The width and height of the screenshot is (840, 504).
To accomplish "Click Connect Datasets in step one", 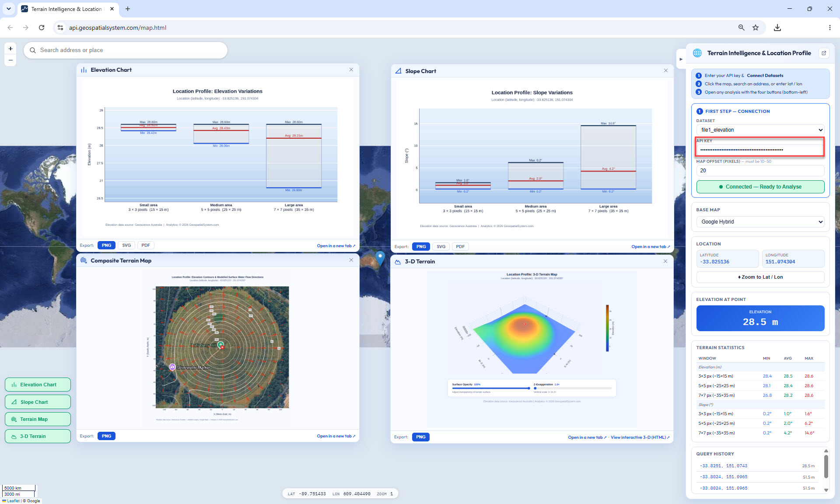I will [x=765, y=76].
